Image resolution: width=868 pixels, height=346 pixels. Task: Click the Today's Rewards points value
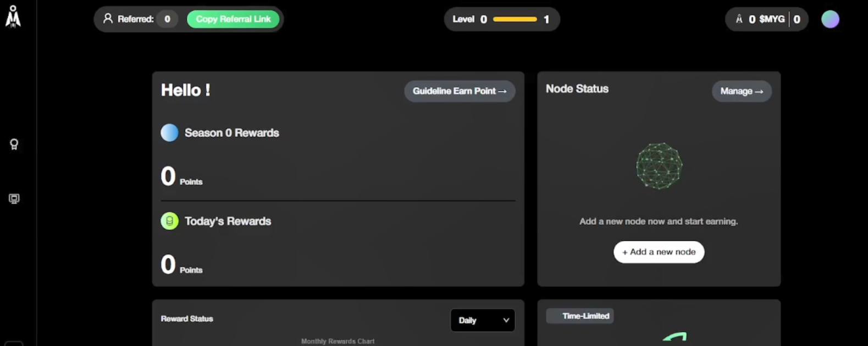pyautogui.click(x=168, y=265)
